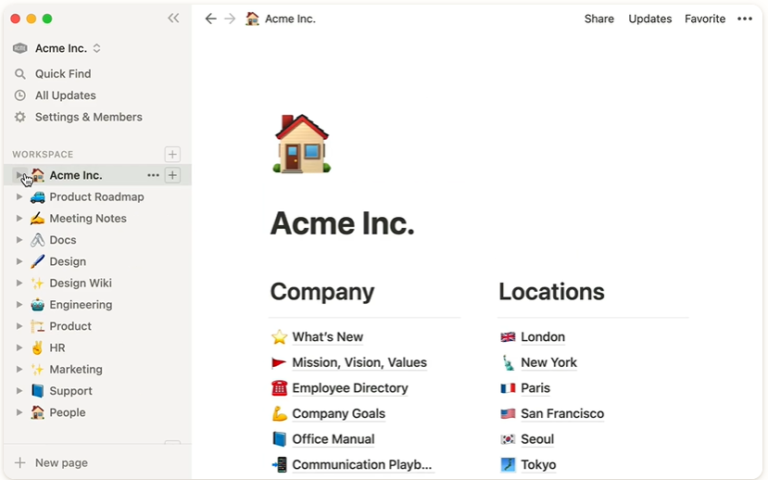Expand the Engineering page toggle arrow
Screen dimensions: 768x480
pyautogui.click(x=19, y=305)
